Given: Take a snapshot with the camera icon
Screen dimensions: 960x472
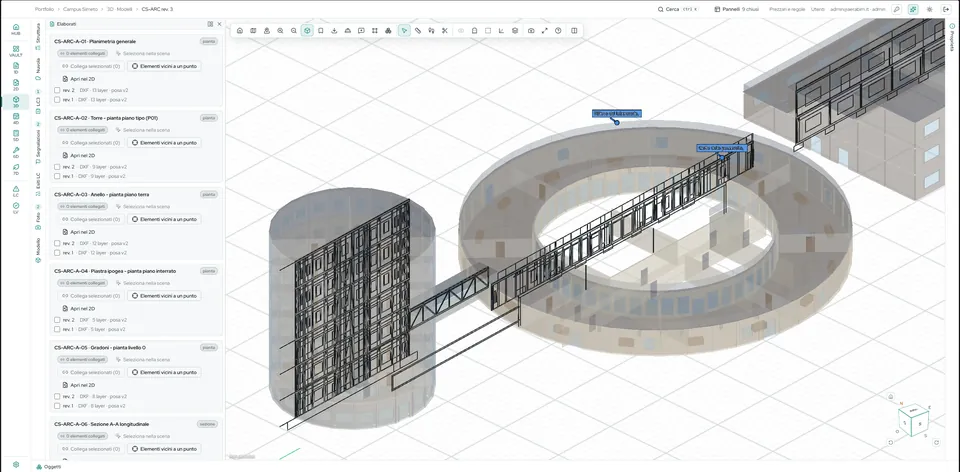Looking at the screenshot, I should pyautogui.click(x=531, y=31).
